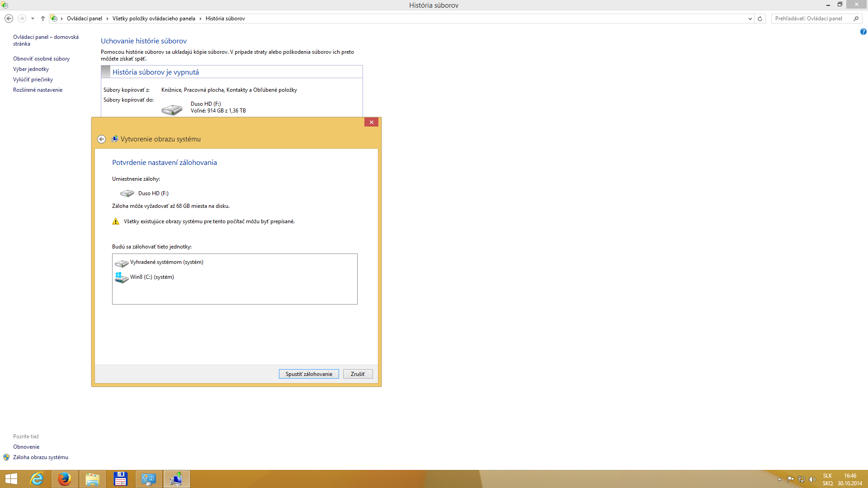Click the Windows Start button
The image size is (868, 488).
click(11, 479)
